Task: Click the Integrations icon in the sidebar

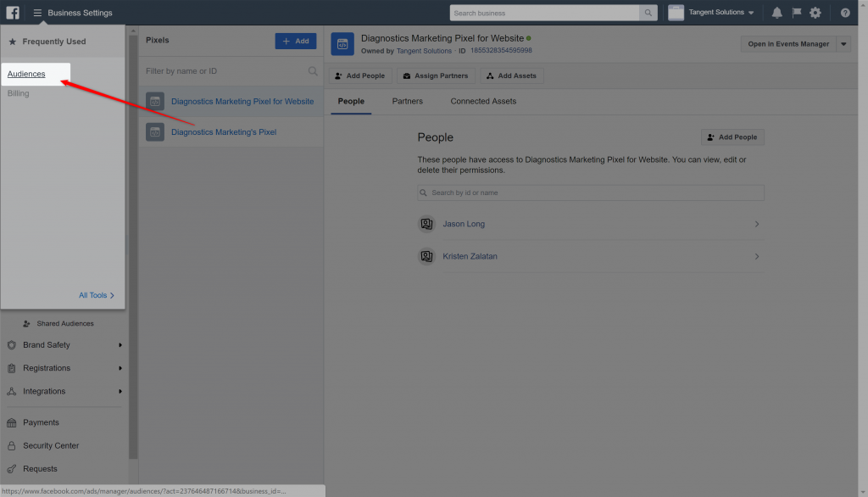Action: point(12,391)
